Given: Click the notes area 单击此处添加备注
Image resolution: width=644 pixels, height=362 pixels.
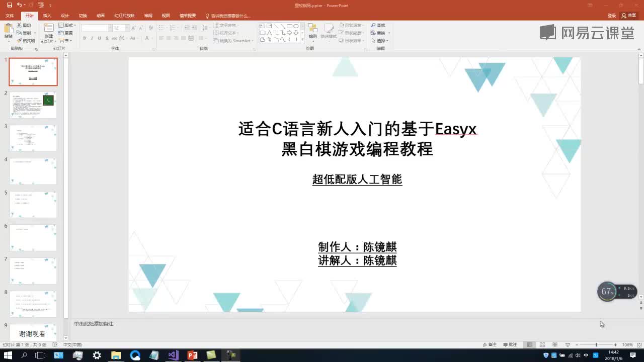Looking at the screenshot, I should 94,324.
